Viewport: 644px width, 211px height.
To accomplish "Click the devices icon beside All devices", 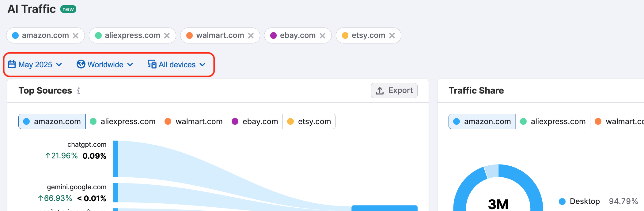I will point(152,64).
